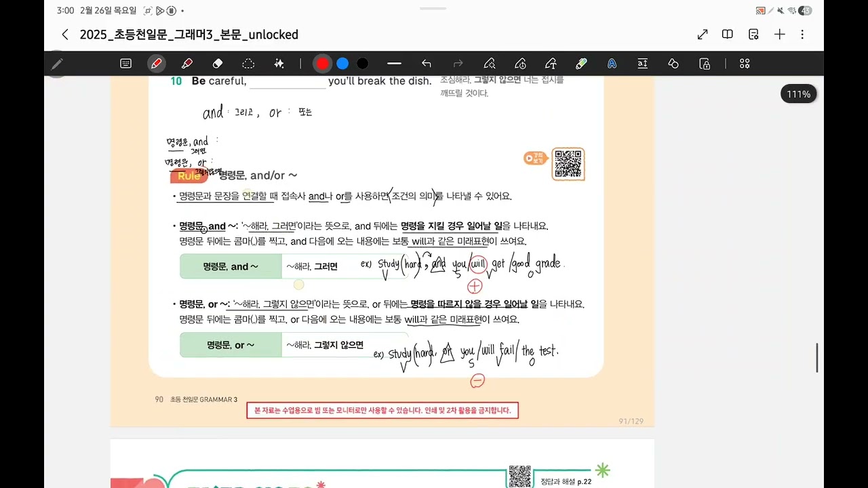Screen dimensions: 868x488
Task: Tap the Wi-Fi icon in status bar
Action: pos(791,11)
